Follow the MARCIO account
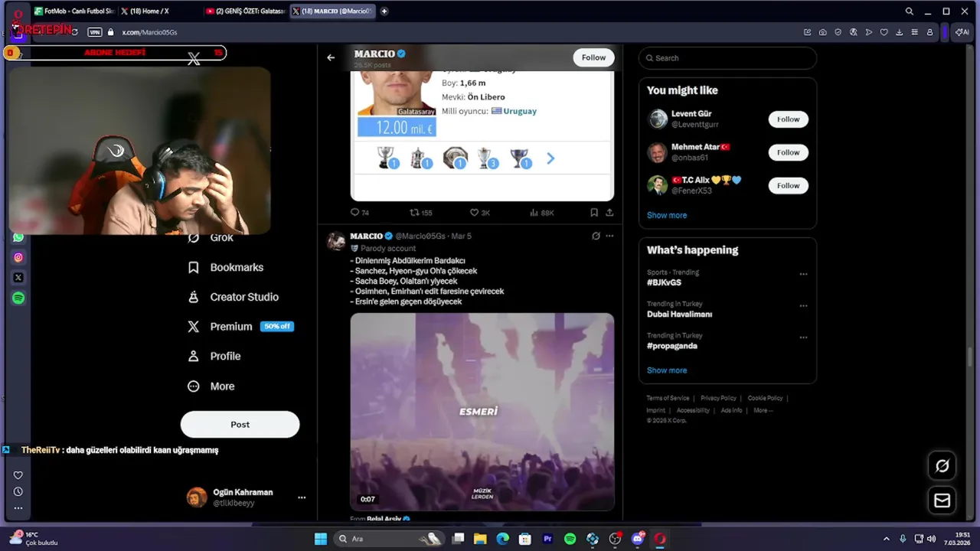 pos(593,57)
